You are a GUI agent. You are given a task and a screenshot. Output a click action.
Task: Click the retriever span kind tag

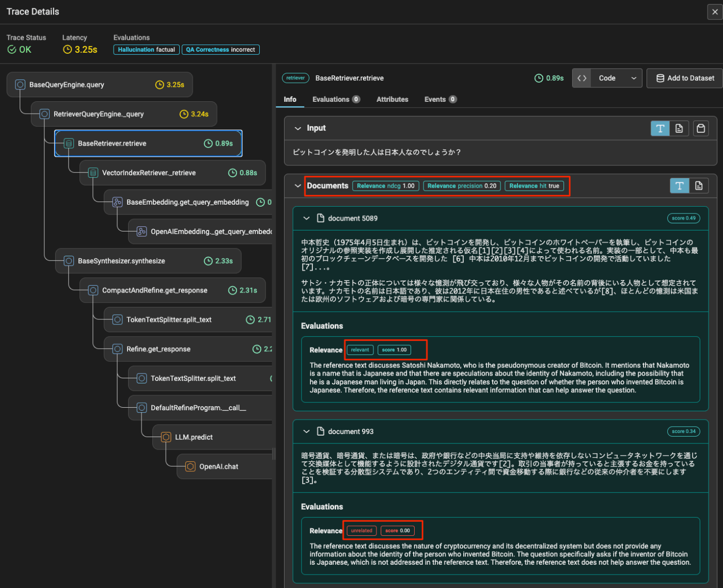pyautogui.click(x=295, y=78)
